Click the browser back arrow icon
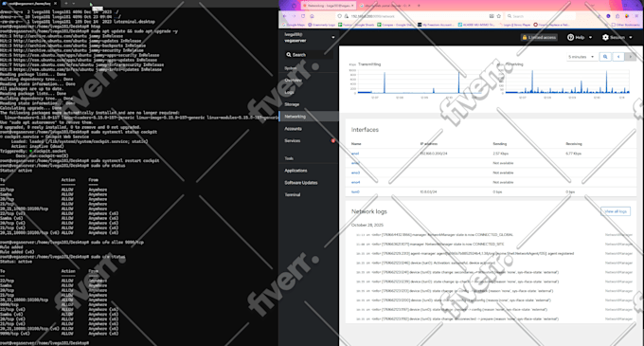 click(285, 16)
